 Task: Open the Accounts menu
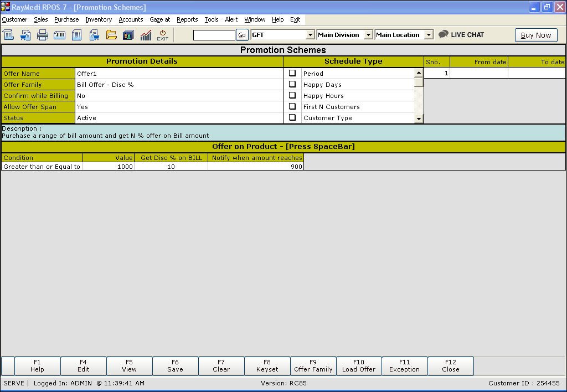coord(131,19)
